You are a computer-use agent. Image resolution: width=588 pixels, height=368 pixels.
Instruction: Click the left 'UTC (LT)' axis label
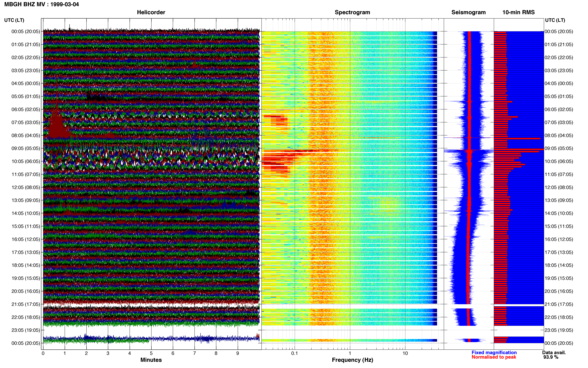tap(14, 20)
